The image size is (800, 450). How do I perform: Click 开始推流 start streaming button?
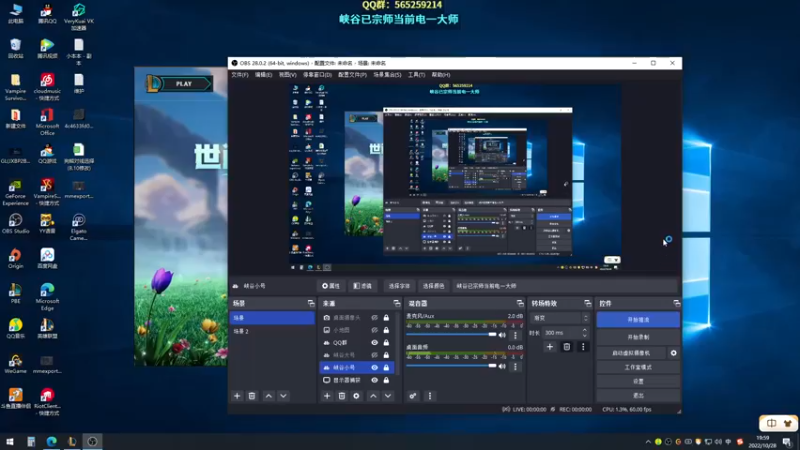(638, 320)
